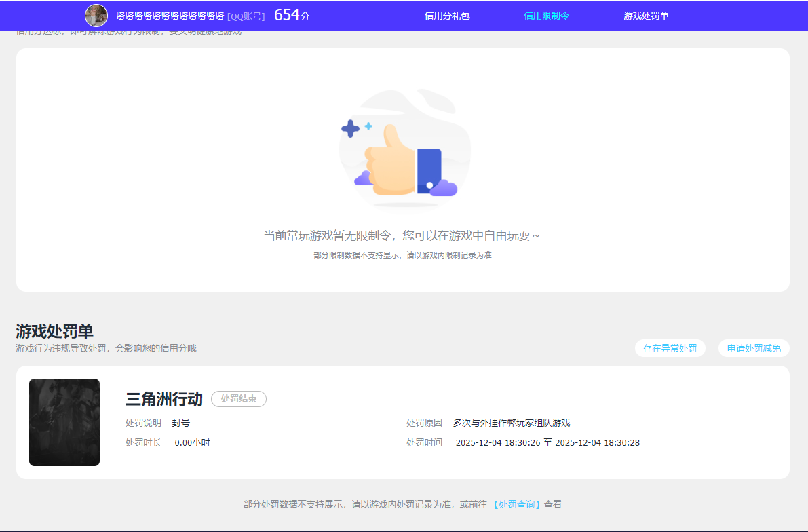The width and height of the screenshot is (808, 532).
Task: Click 申请处罚减免 to request penalty reduction
Action: coord(753,347)
